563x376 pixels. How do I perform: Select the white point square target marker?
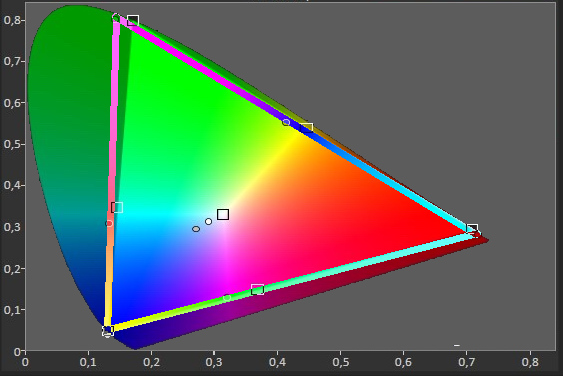[x=223, y=214]
